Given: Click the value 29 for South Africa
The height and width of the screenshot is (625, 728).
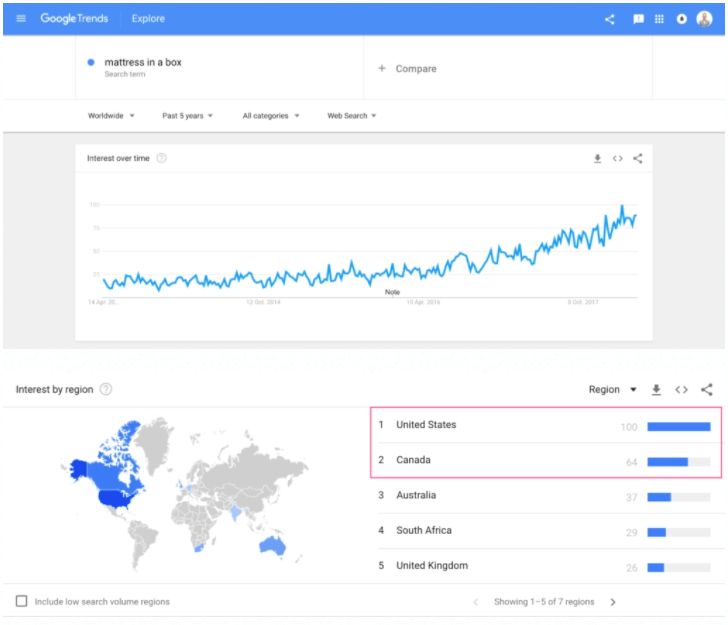Looking at the screenshot, I should (x=631, y=533).
